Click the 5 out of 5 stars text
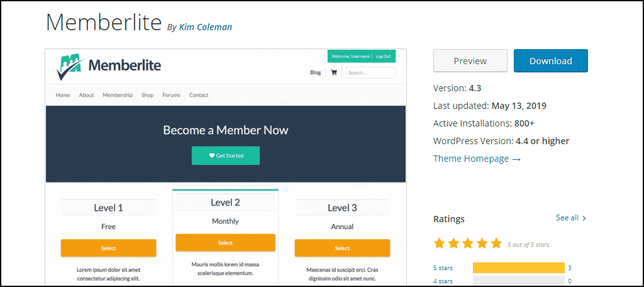The height and width of the screenshot is (287, 644). 528,245
